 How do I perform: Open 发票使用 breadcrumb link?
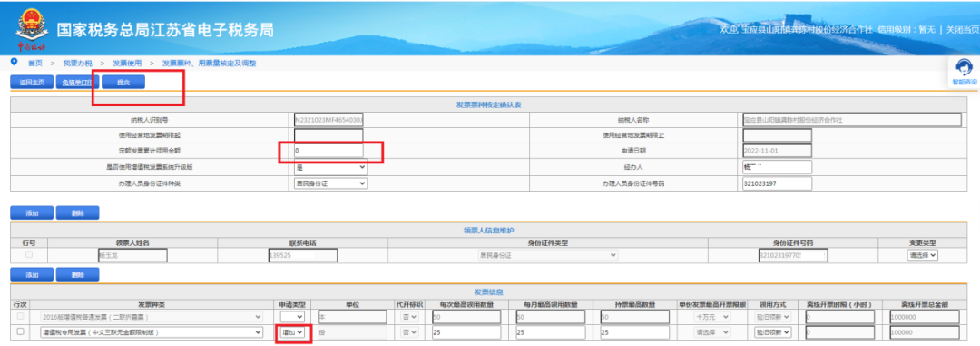(x=127, y=64)
